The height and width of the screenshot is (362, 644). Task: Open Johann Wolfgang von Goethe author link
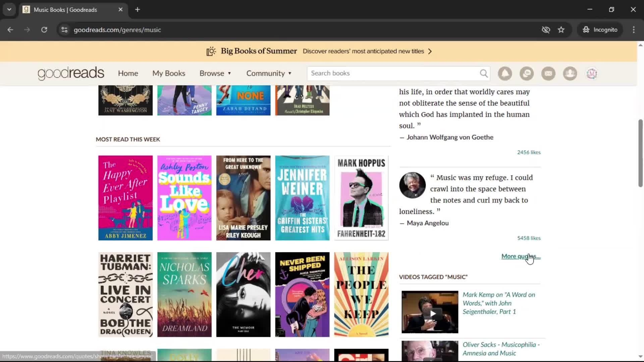(x=450, y=137)
